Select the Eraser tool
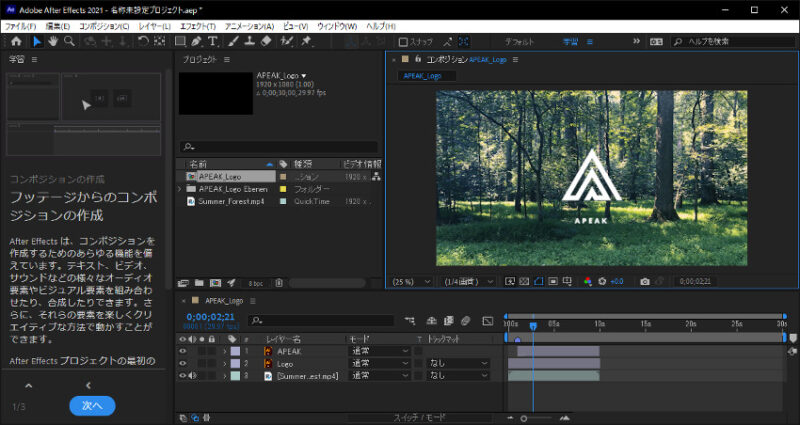Viewport: 800px width, 425px height. 266,41
